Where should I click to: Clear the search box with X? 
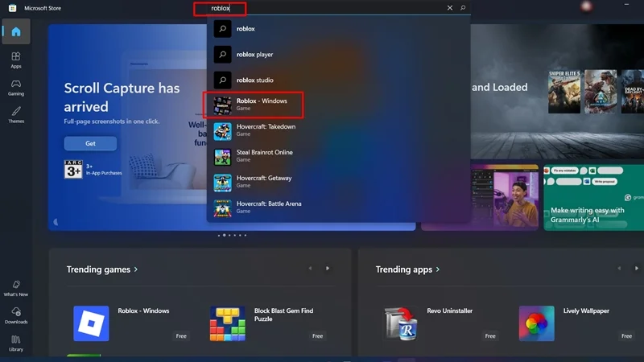point(450,8)
